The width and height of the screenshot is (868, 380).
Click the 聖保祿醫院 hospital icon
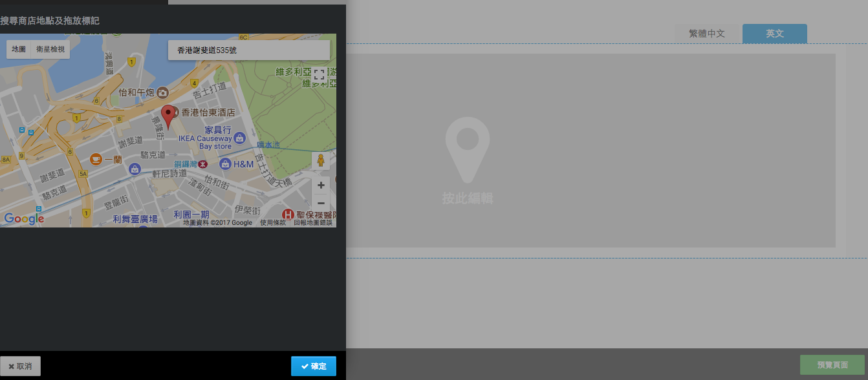(288, 215)
